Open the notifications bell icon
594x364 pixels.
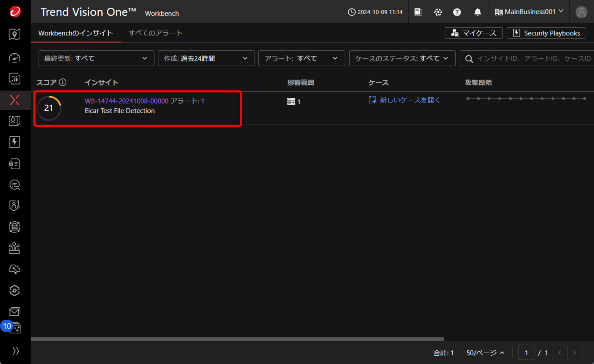(x=478, y=12)
